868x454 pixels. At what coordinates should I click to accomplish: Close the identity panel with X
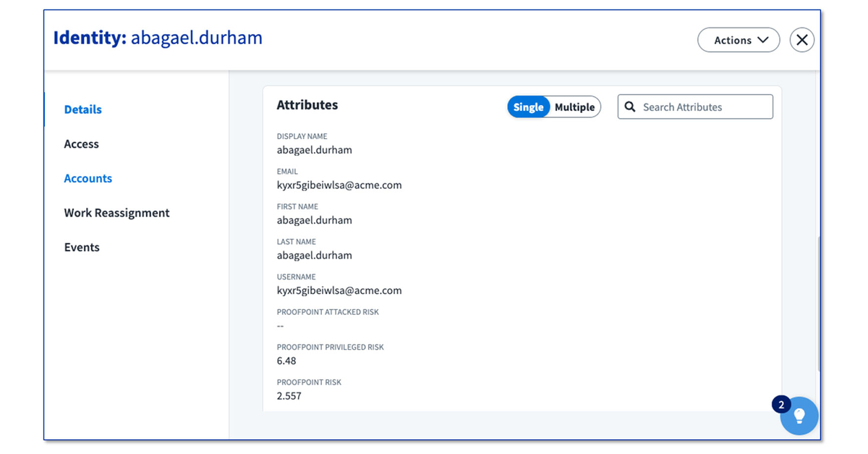click(801, 41)
